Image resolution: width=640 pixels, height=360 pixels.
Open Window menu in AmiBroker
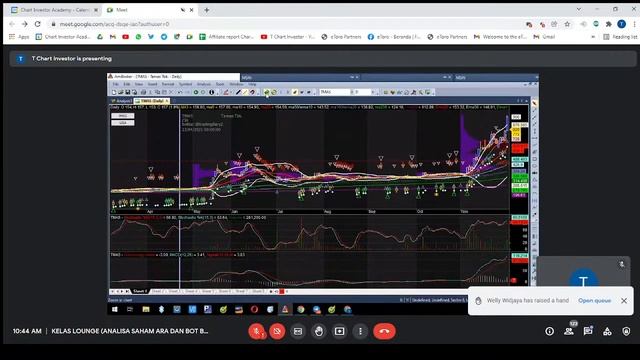[236, 84]
